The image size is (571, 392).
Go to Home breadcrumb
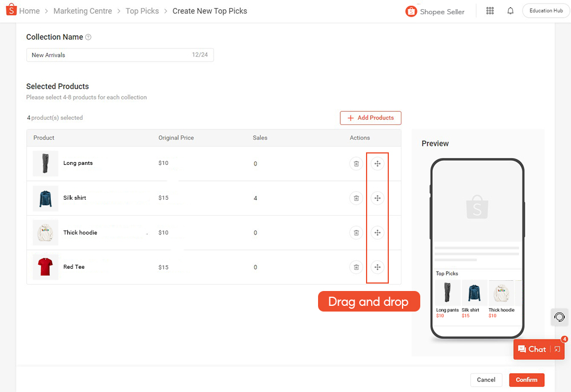[30, 11]
